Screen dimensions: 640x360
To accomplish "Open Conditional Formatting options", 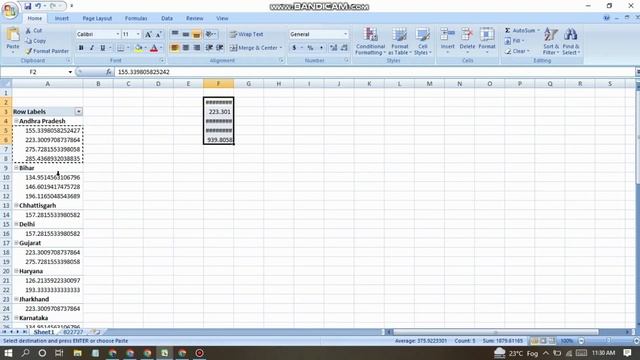I will click(370, 41).
